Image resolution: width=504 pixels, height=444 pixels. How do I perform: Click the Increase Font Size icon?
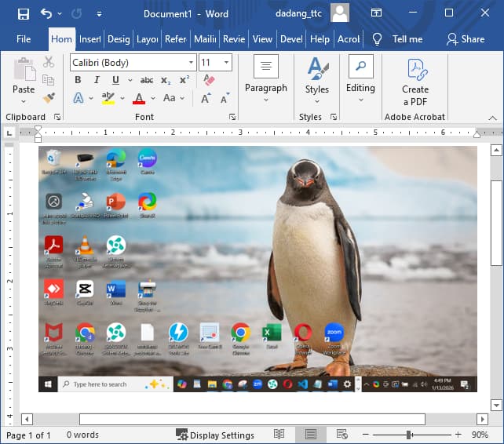coord(206,98)
